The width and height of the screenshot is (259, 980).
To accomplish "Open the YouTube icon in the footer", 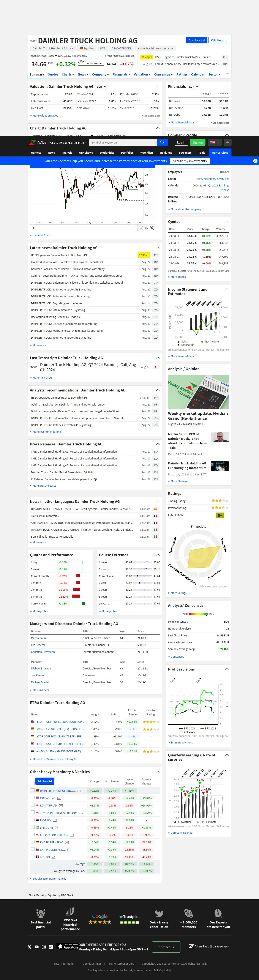I will click(36, 947).
